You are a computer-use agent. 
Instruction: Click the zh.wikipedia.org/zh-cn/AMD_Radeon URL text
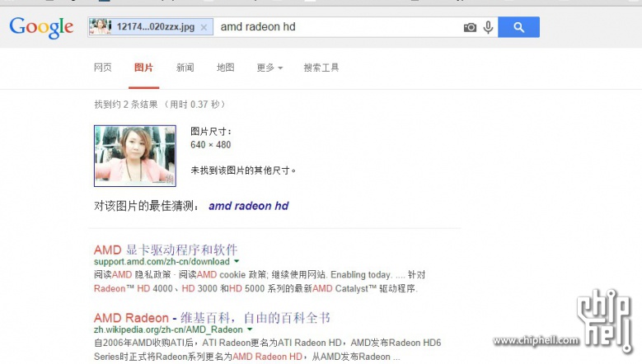click(x=168, y=329)
